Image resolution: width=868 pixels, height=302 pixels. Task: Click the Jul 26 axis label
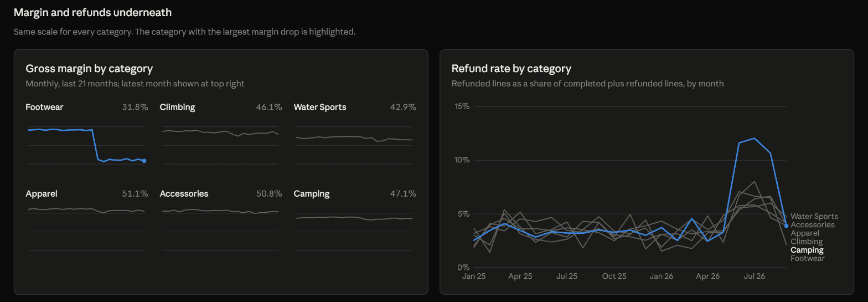(755, 276)
